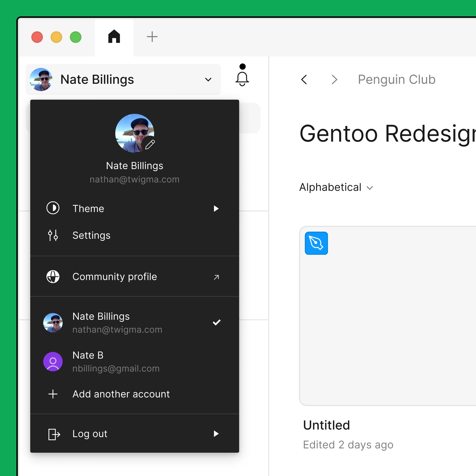Click the Settings sliders icon
This screenshot has width=476, height=476.
pos(53,235)
